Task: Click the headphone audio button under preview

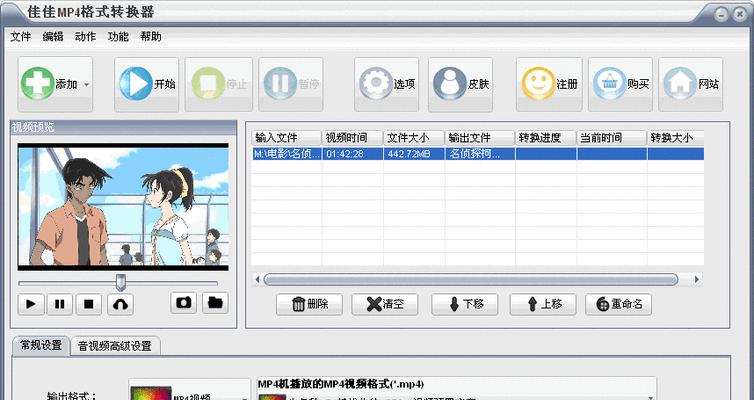Action: 120,304
